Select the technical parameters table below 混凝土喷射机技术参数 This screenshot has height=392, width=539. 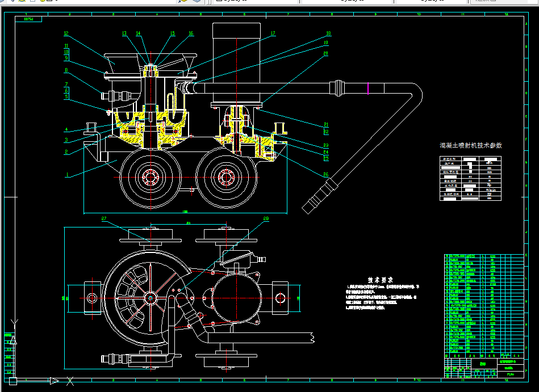click(471, 178)
